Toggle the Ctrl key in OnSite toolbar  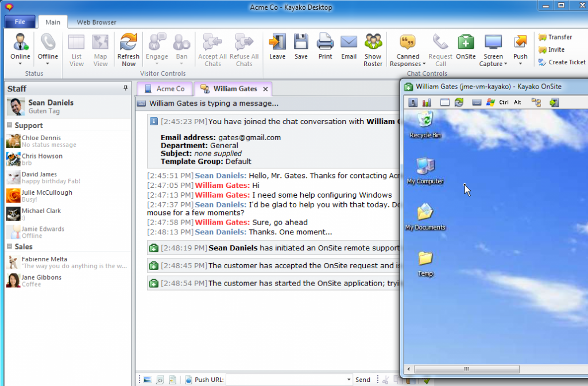(504, 102)
